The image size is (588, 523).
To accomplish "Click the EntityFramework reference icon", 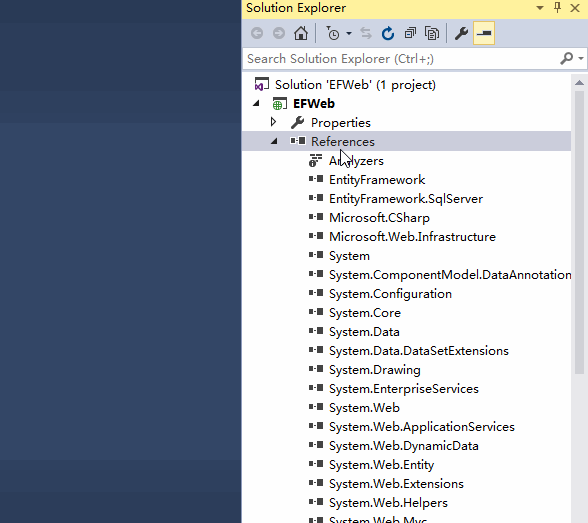I will [x=316, y=179].
